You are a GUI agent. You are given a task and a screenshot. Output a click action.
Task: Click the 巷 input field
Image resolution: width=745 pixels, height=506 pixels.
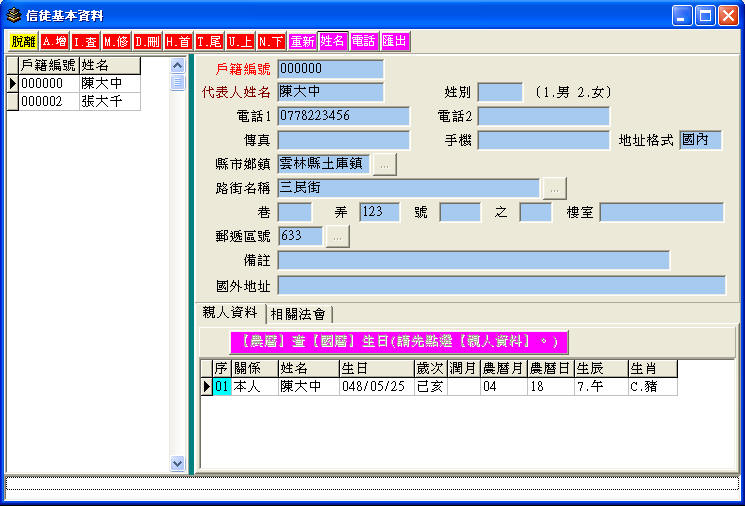(x=295, y=212)
